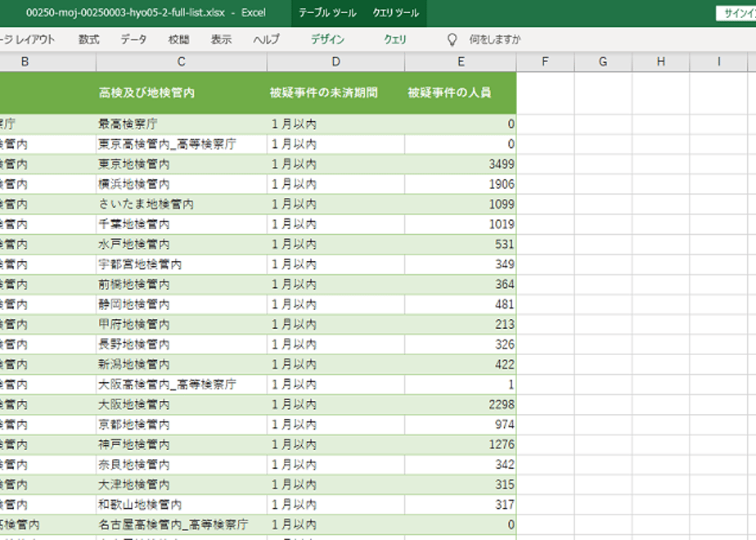Screen dimensions: 756x540
Task: Click the lightbulb Tell Me icon
Action: coord(452,39)
